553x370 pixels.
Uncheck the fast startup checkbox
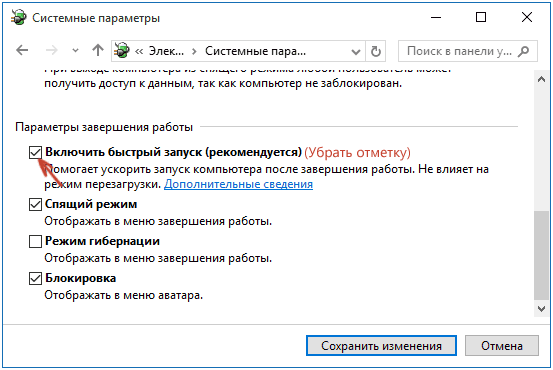pos(35,153)
